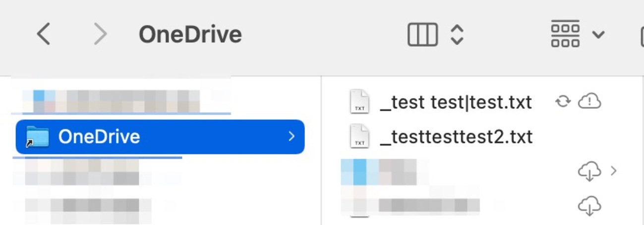Click the column divider between panes
The width and height of the screenshot is (644, 225).
pos(321,149)
